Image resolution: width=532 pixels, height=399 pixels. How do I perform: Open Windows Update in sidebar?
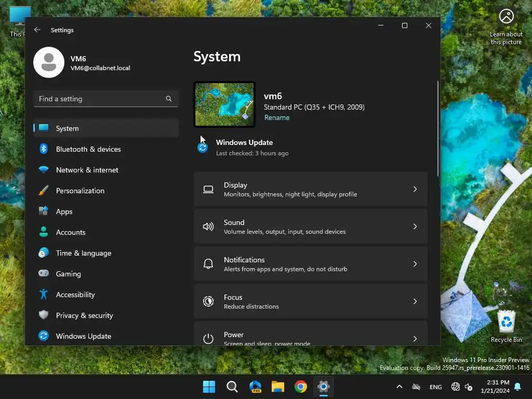coord(106,336)
